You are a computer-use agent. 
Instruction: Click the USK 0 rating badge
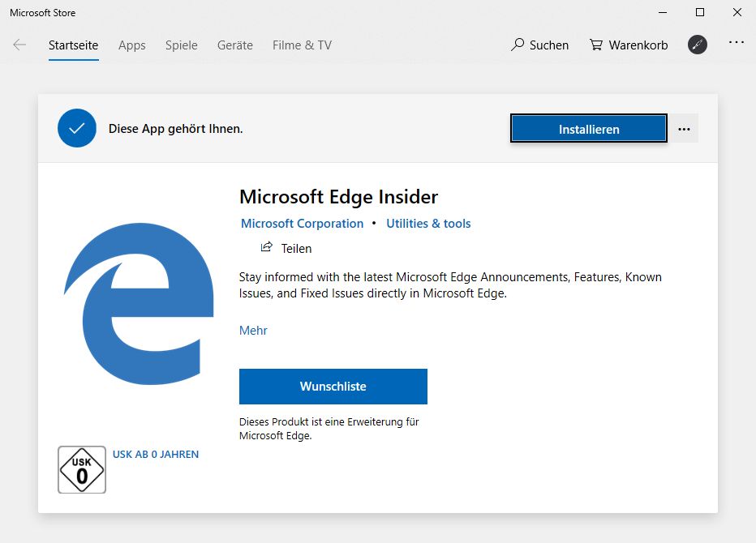[81, 469]
